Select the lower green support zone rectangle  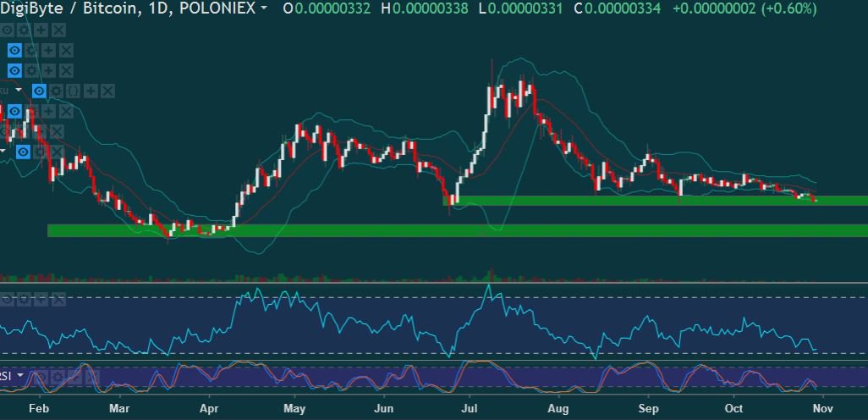458,230
